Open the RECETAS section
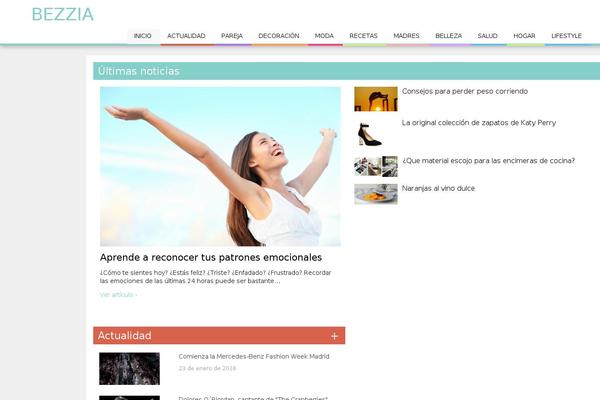 [364, 36]
